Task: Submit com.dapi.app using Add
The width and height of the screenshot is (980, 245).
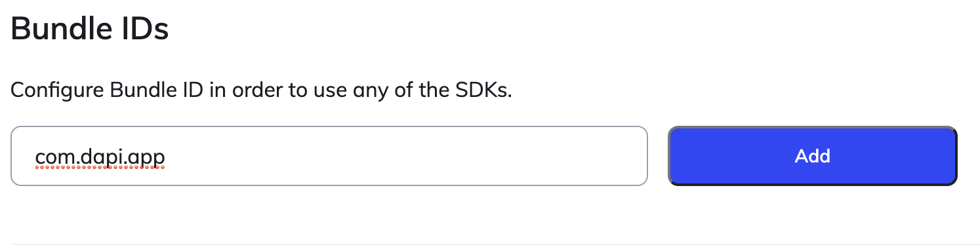Action: pyautogui.click(x=812, y=156)
